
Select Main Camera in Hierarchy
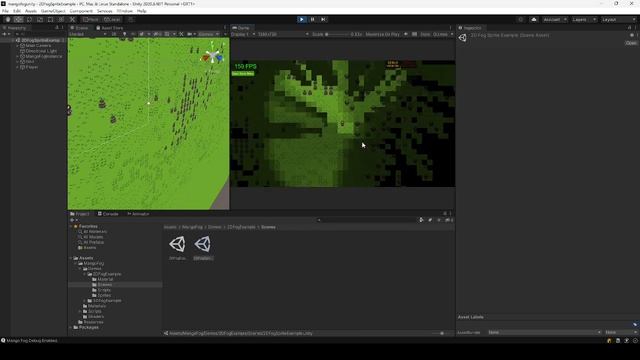click(x=38, y=46)
